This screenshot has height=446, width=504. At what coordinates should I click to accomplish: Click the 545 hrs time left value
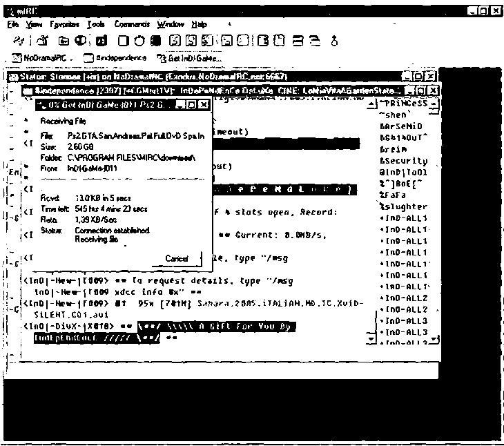[x=111, y=209]
